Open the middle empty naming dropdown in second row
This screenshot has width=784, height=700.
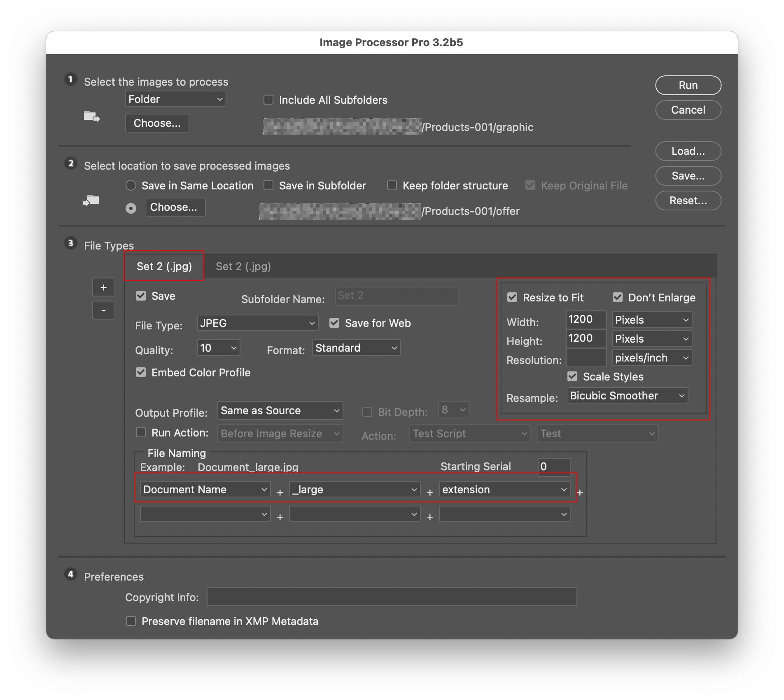(x=355, y=514)
